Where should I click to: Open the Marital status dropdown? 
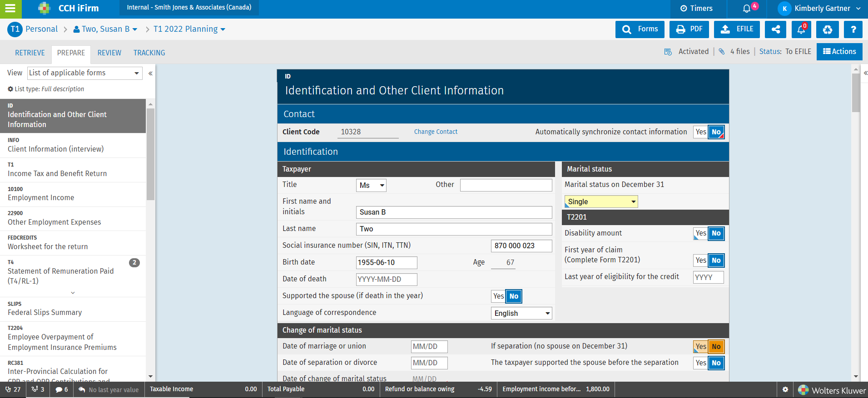pos(600,201)
